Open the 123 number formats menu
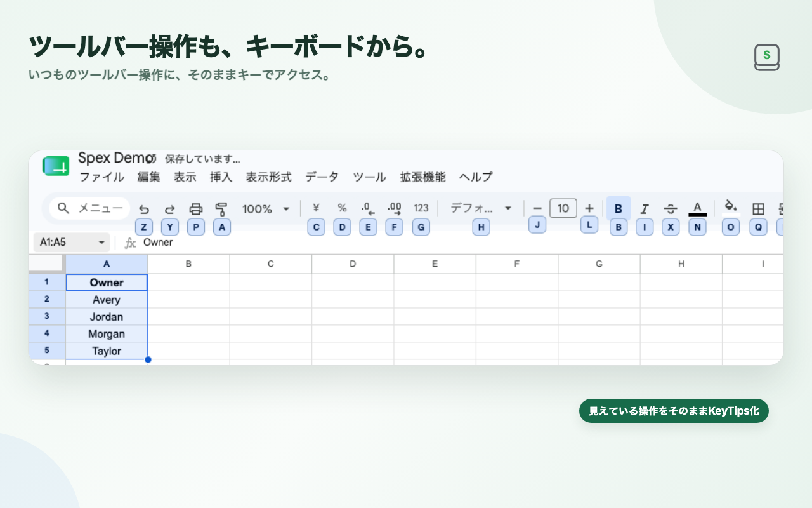The image size is (812, 508). [421, 208]
